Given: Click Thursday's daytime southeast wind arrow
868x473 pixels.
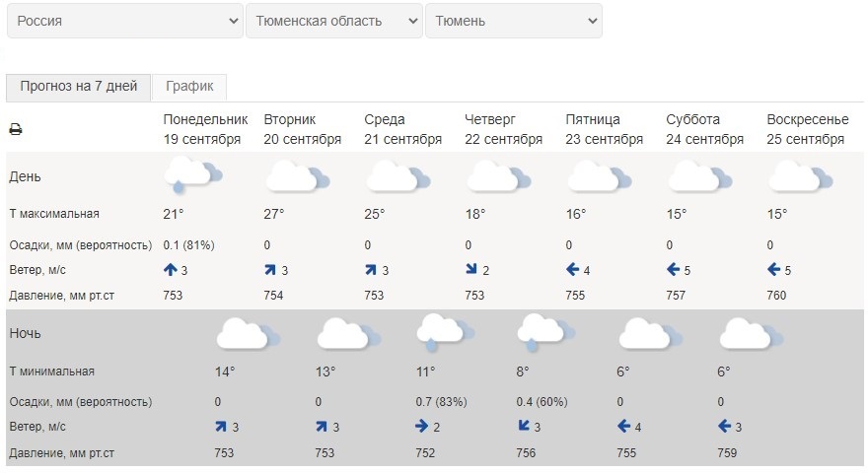Looking at the screenshot, I should coord(471,270).
